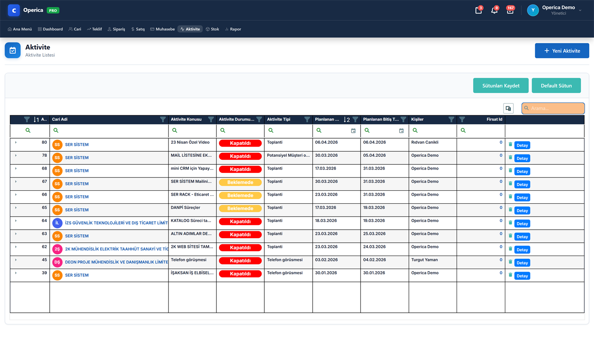594x364 pixels.
Task: Go to Ana Menü in navigation
Action: (x=20, y=29)
